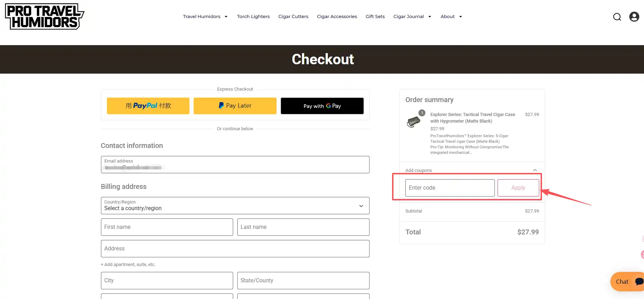Open the Chat bubble widget
644x299 pixels.
click(x=627, y=282)
